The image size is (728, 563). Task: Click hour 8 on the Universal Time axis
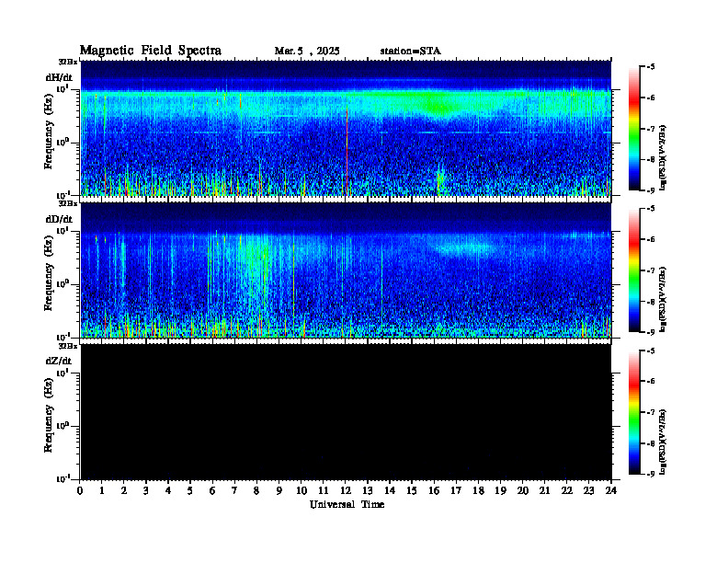click(256, 491)
